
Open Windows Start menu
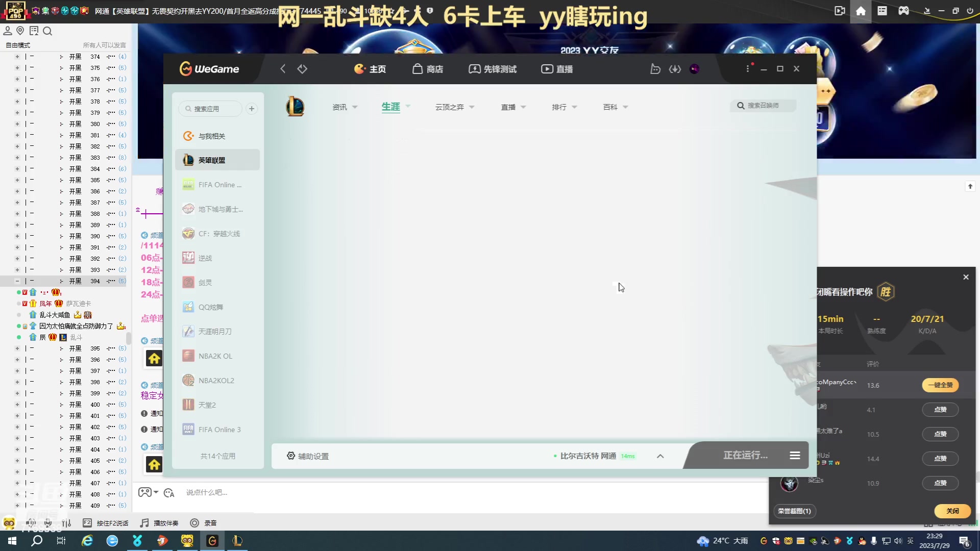pyautogui.click(x=12, y=541)
